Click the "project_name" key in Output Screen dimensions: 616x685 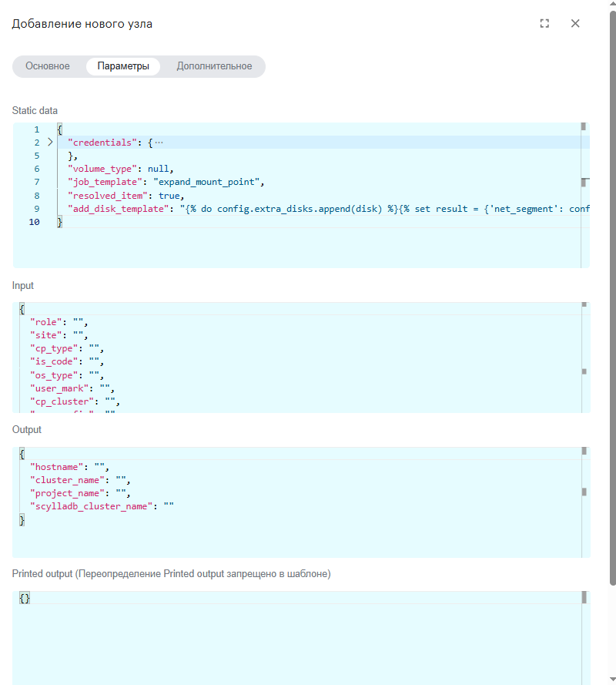(67, 493)
